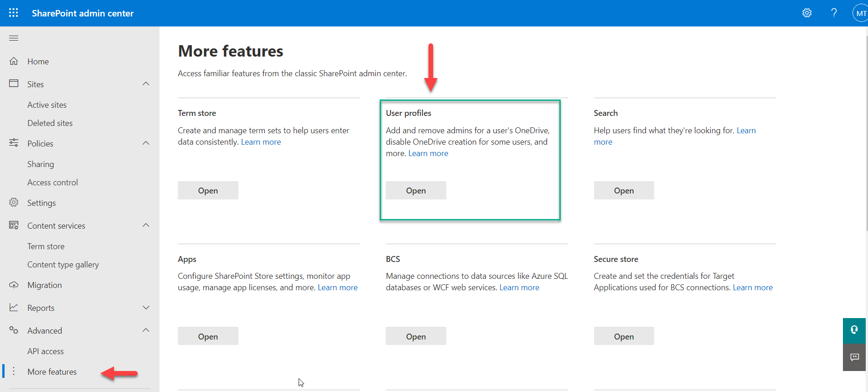
Task: Open the Search feature
Action: click(x=624, y=190)
